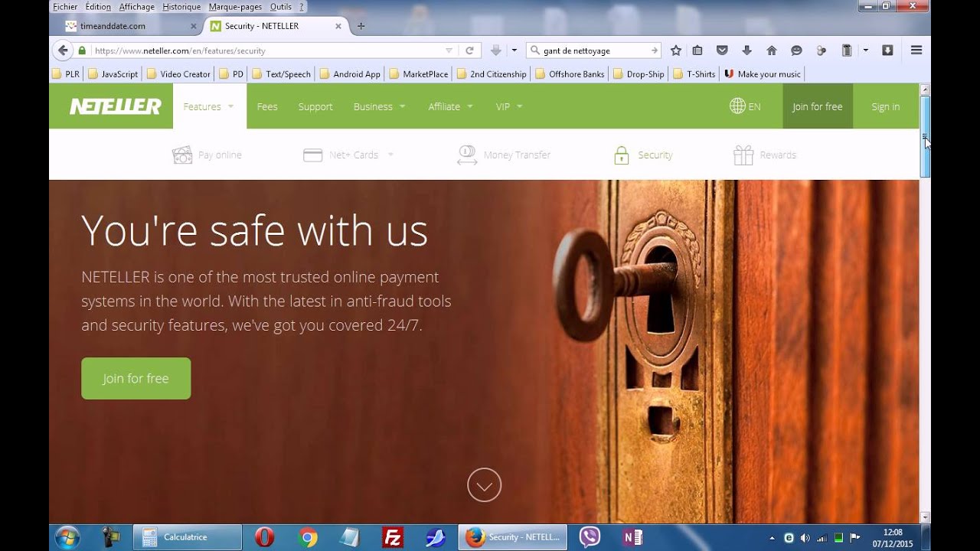Viewport: 980px width, 551px height.
Task: Open the downloads arrow icon
Action: tap(746, 51)
